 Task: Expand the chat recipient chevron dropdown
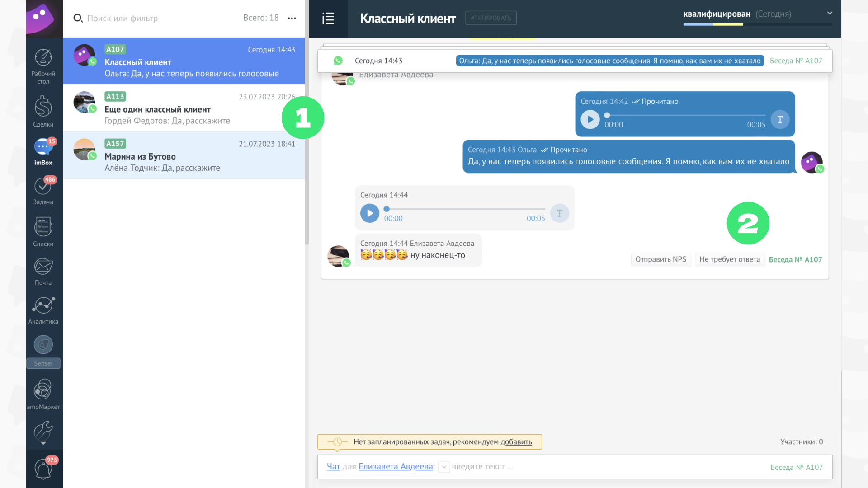444,467
